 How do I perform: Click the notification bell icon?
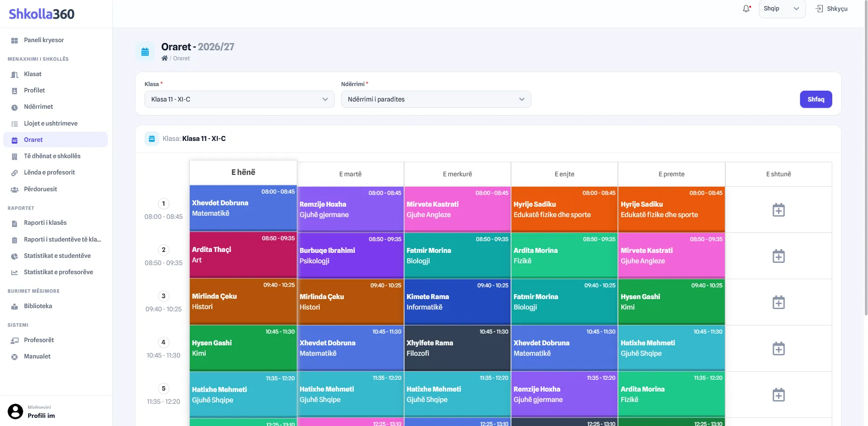coord(746,9)
